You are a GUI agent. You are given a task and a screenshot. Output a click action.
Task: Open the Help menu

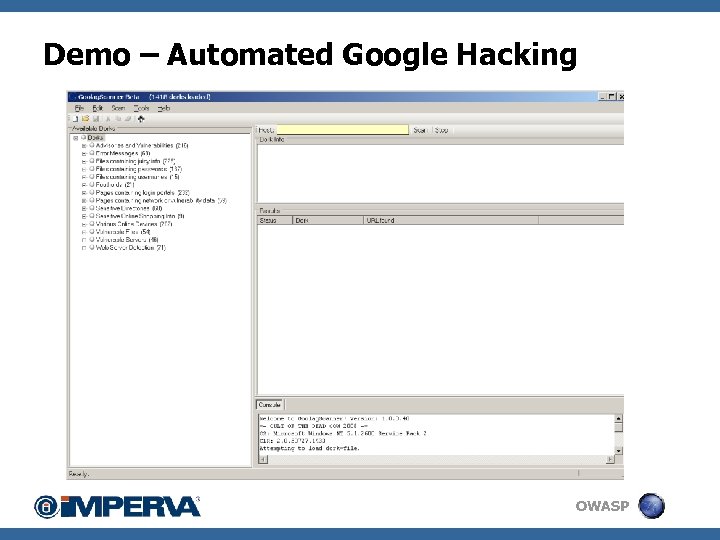coord(164,108)
